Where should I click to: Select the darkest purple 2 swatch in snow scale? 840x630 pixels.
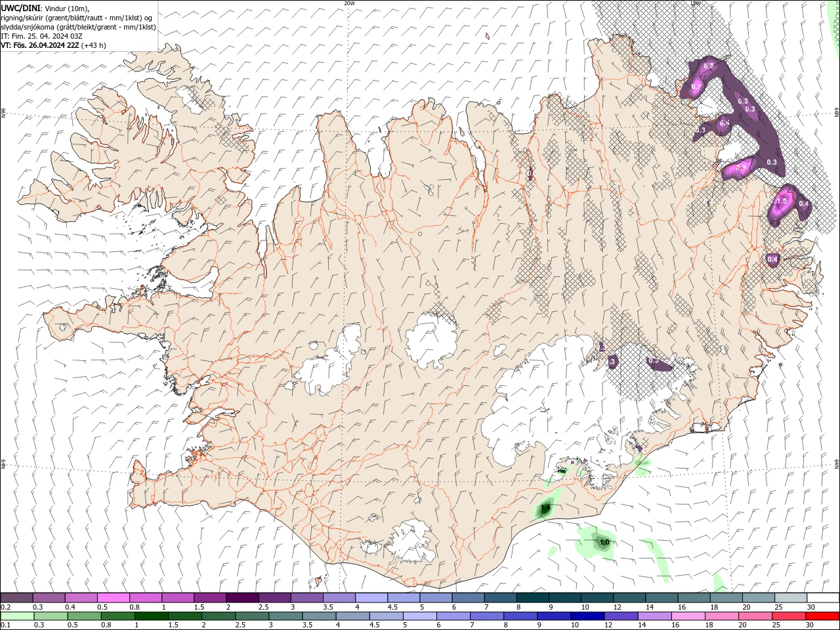pos(242,598)
